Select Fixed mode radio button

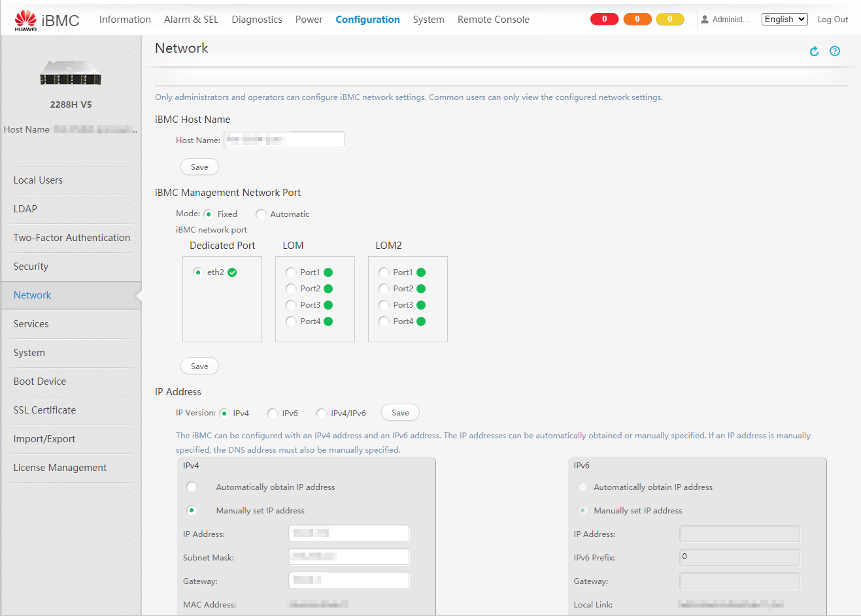(x=209, y=214)
